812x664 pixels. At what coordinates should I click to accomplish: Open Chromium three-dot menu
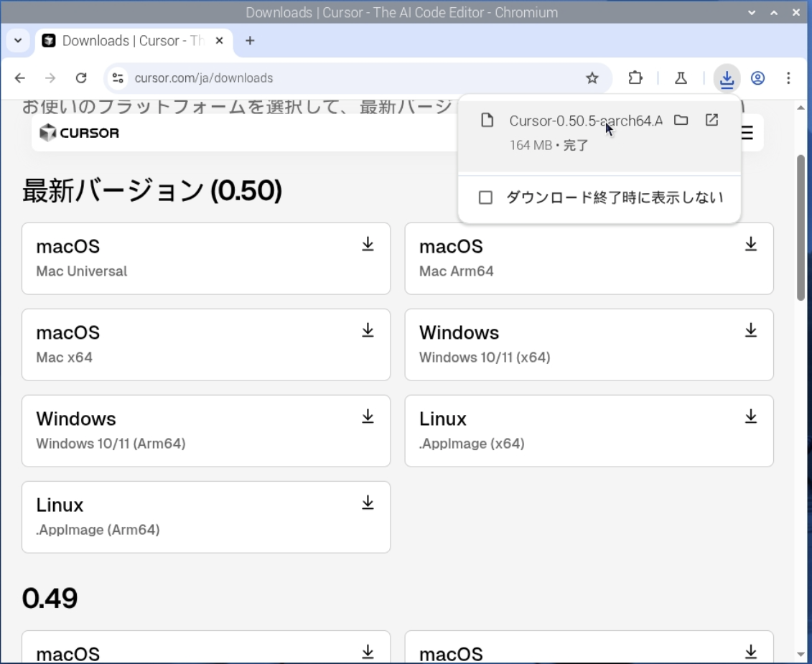(x=788, y=78)
